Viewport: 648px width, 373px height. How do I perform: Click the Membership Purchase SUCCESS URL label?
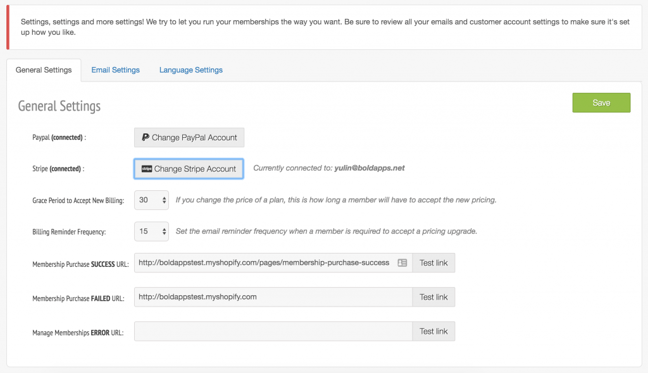(x=81, y=264)
